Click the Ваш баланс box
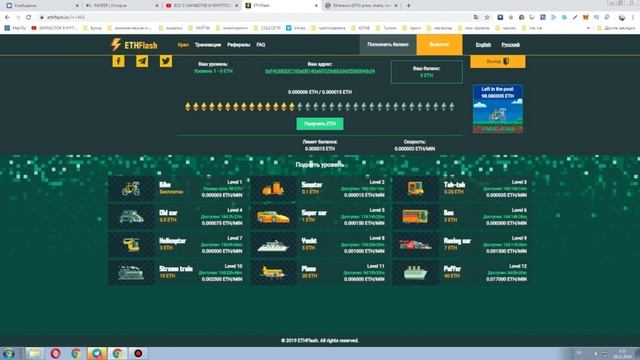640x360 pixels. coord(427,72)
